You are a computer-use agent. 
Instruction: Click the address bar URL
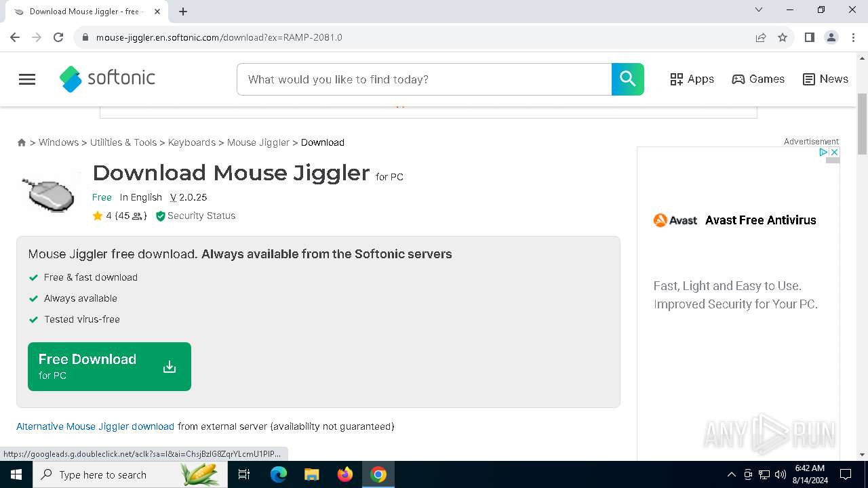point(219,37)
